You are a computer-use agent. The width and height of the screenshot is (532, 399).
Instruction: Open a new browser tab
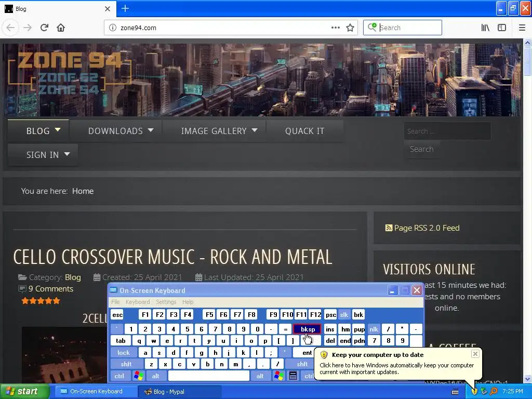[x=125, y=8]
